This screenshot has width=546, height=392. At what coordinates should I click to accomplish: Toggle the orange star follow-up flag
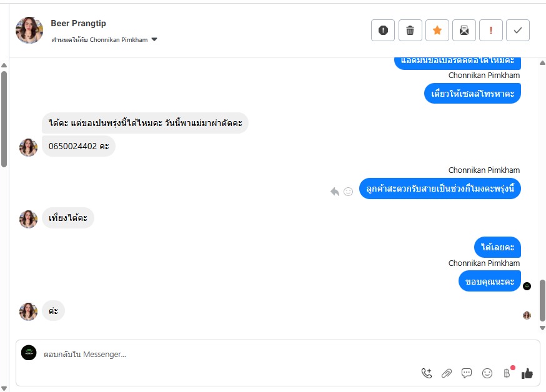pos(437,30)
